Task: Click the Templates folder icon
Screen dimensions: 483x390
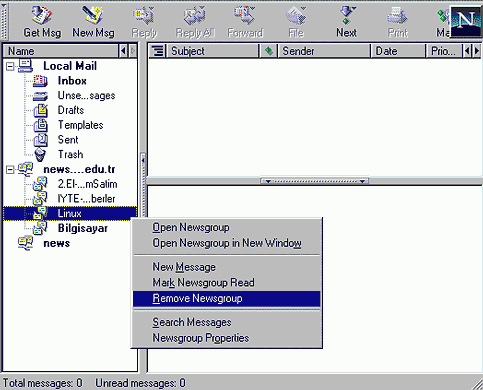Action: tap(41, 125)
